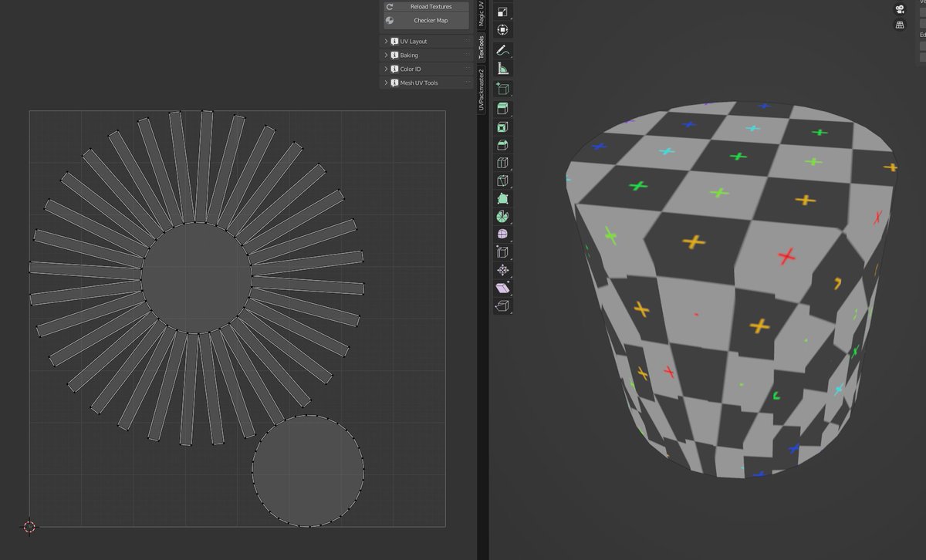Select the Extrude Region tool

[503, 109]
